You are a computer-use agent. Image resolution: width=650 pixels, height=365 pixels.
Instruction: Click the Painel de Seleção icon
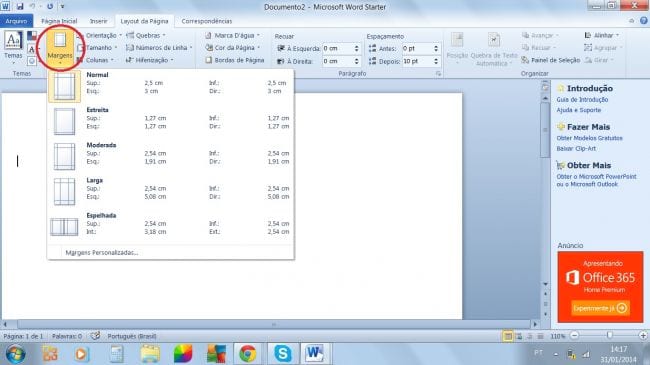(x=525, y=60)
